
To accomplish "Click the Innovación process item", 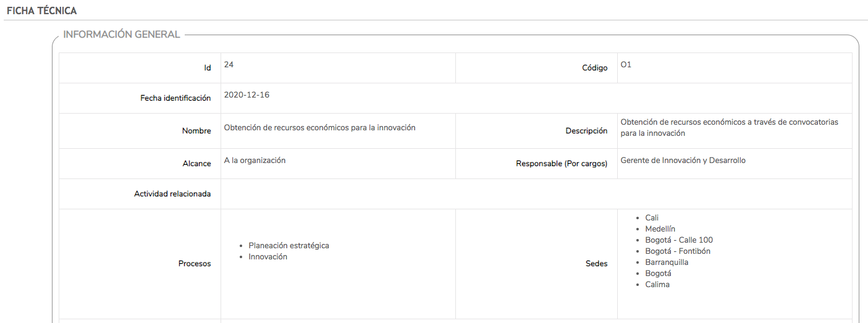I will coord(268,257).
